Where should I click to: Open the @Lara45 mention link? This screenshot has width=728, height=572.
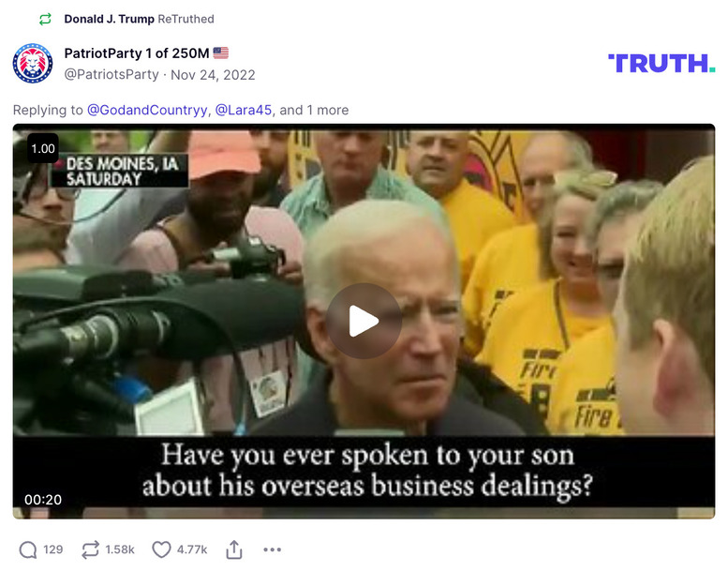pos(244,110)
